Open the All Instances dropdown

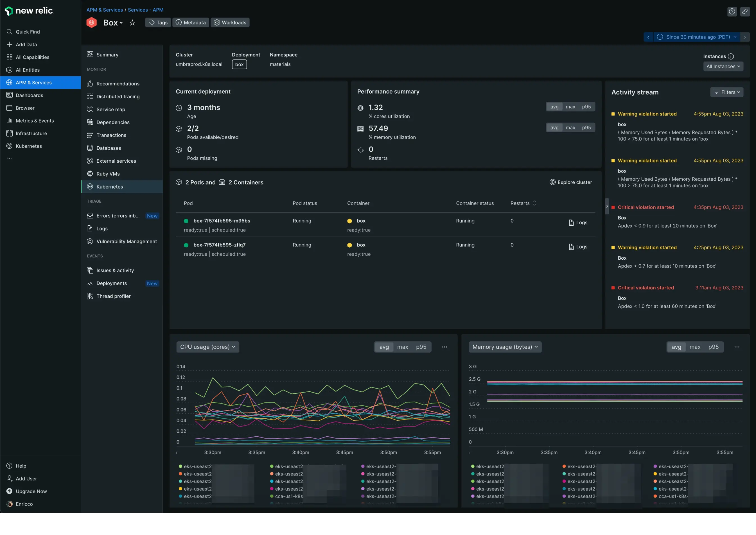pyautogui.click(x=723, y=67)
